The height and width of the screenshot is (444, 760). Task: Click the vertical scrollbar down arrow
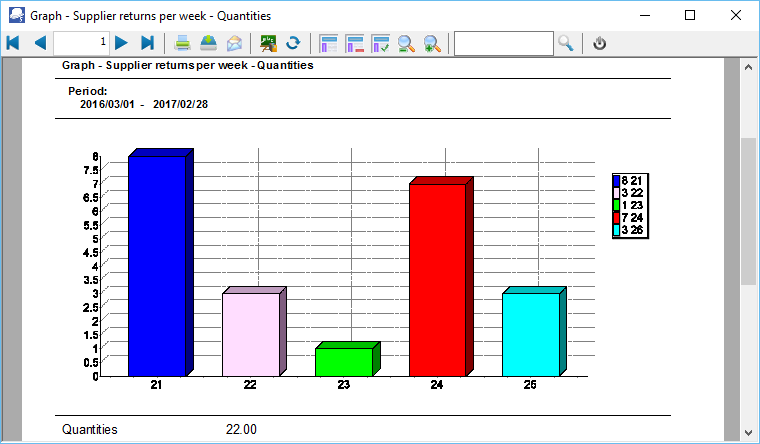(x=747, y=434)
